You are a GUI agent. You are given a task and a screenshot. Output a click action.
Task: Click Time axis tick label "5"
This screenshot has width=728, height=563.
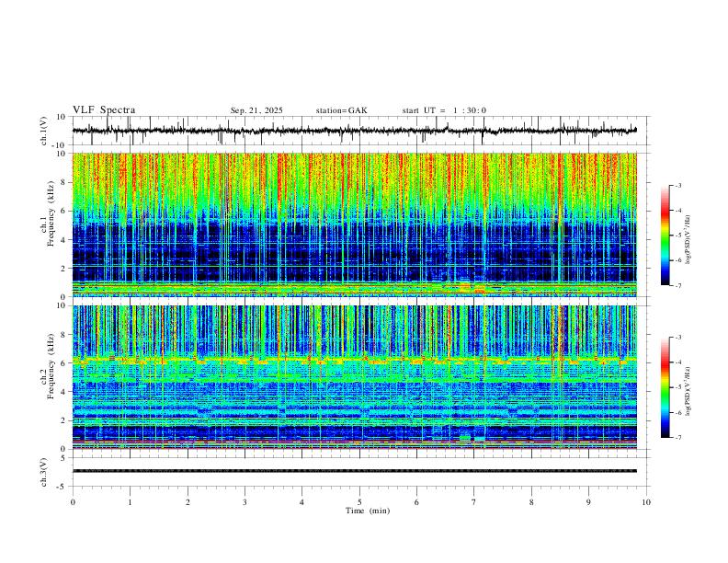[359, 502]
